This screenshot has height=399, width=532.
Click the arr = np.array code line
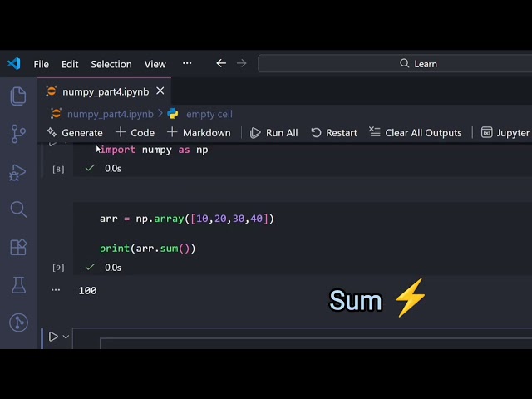pos(186,219)
